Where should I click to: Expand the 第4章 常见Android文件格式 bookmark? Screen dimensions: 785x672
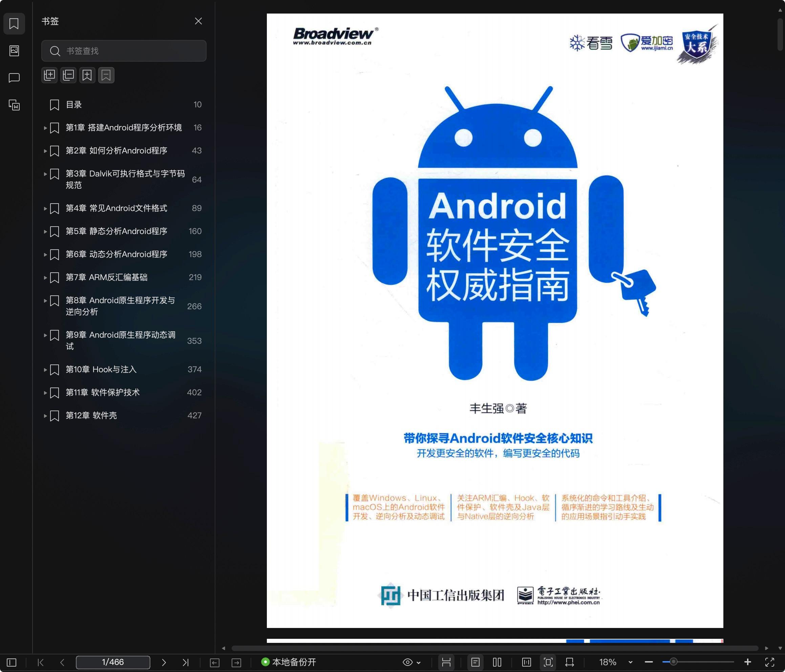coord(45,208)
